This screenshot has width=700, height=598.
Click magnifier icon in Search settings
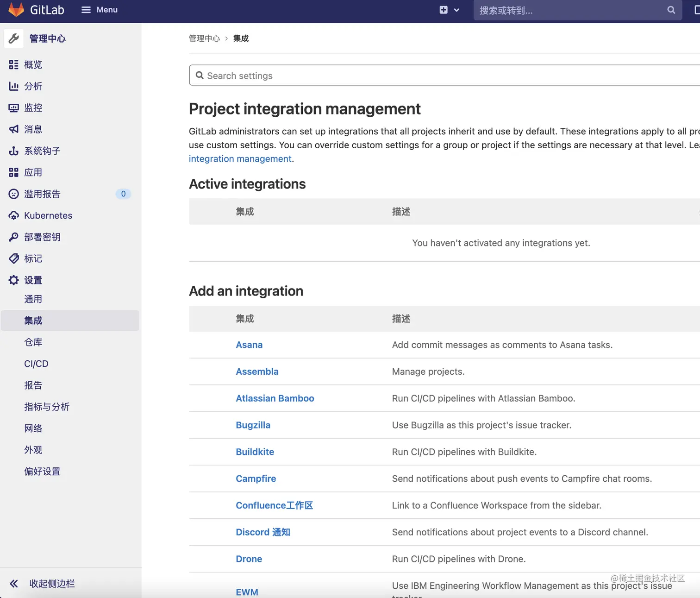click(x=200, y=75)
